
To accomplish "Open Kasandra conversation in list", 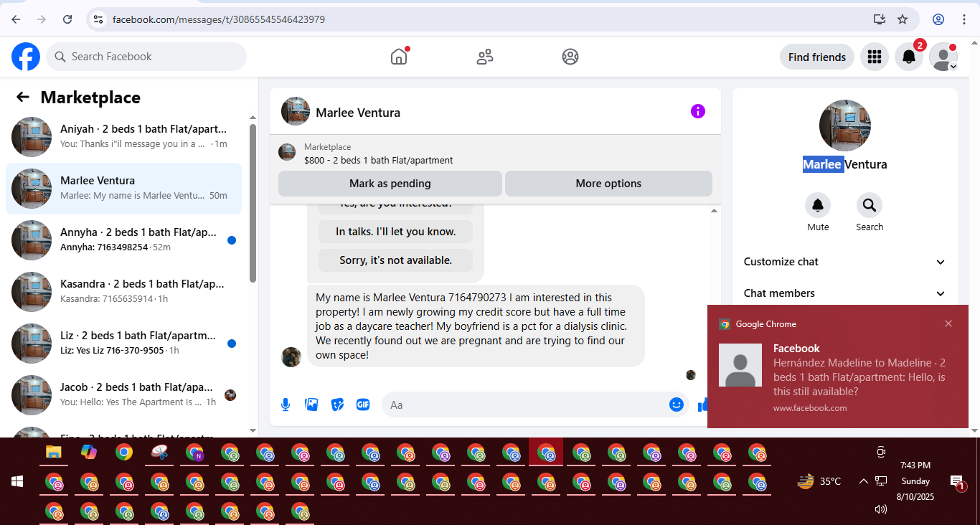I will coord(123,292).
